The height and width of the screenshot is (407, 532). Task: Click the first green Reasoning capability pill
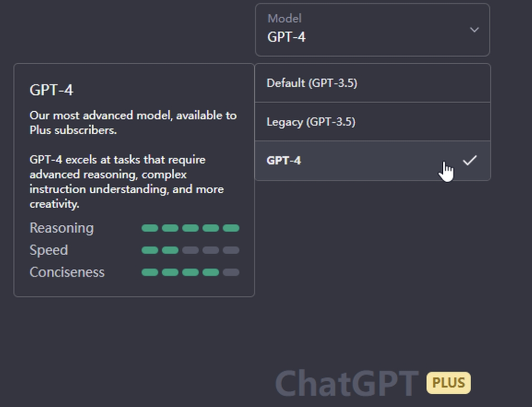coord(149,228)
